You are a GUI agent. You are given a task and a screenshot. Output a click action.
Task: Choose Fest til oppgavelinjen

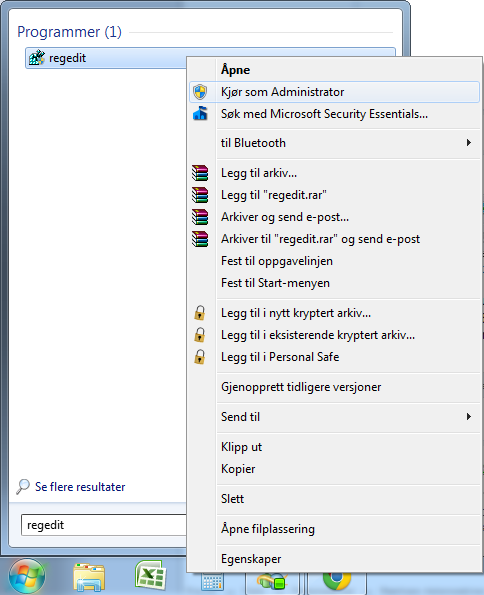click(x=277, y=261)
